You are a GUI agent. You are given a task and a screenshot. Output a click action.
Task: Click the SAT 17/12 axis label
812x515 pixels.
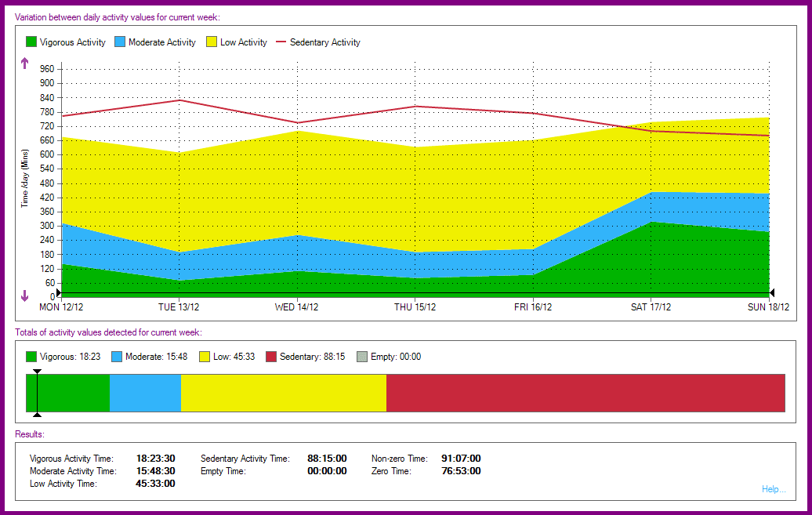(650, 306)
